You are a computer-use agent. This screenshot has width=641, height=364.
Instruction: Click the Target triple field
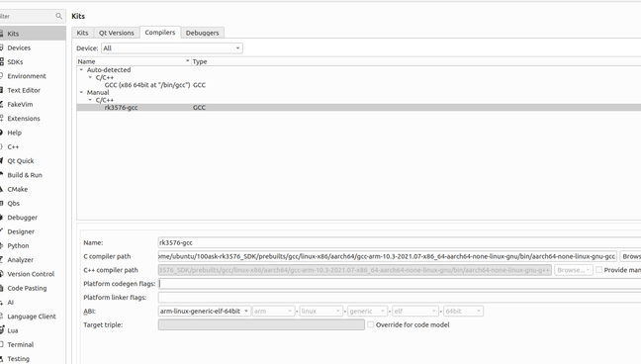tap(261, 324)
